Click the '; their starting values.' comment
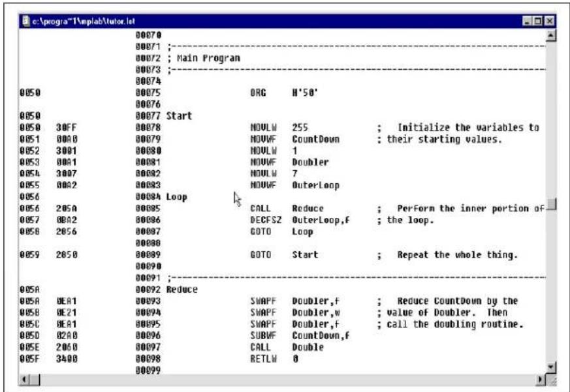This screenshot has width=570, height=392. (439, 139)
